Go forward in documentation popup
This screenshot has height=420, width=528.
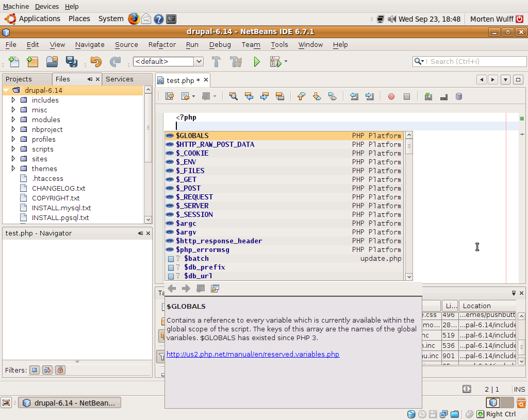(x=186, y=289)
